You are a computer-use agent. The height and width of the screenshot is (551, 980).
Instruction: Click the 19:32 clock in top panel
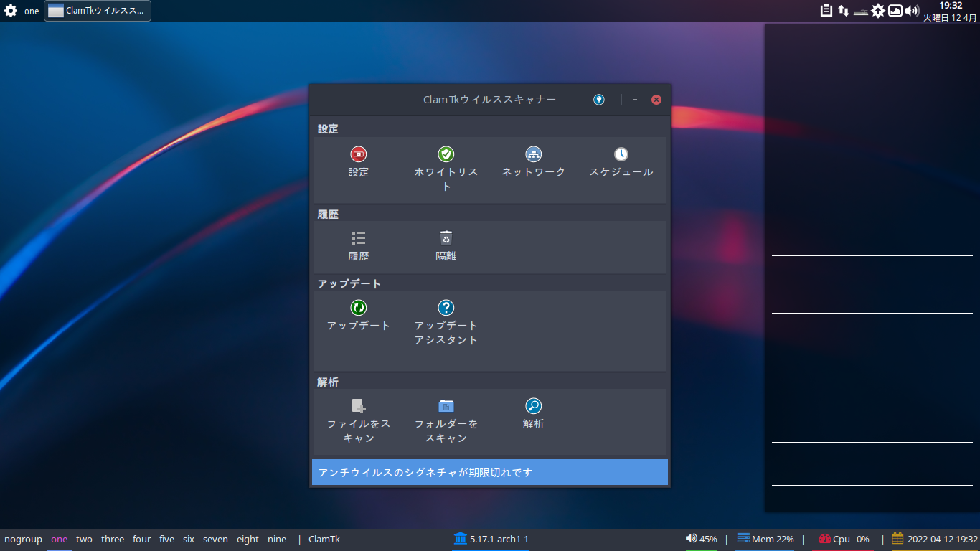click(x=951, y=6)
